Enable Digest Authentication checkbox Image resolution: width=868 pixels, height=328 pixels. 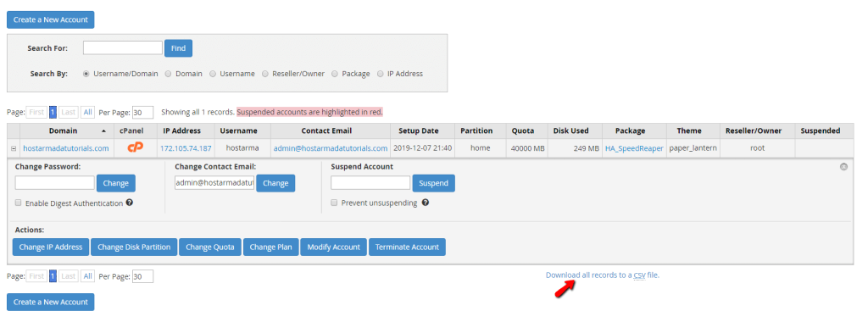tap(19, 203)
